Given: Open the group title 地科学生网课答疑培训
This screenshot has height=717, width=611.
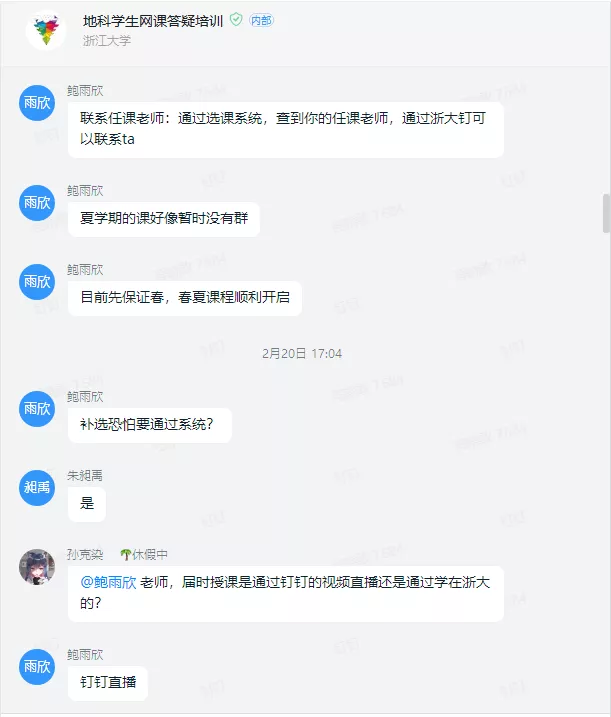Looking at the screenshot, I should tap(153, 21).
